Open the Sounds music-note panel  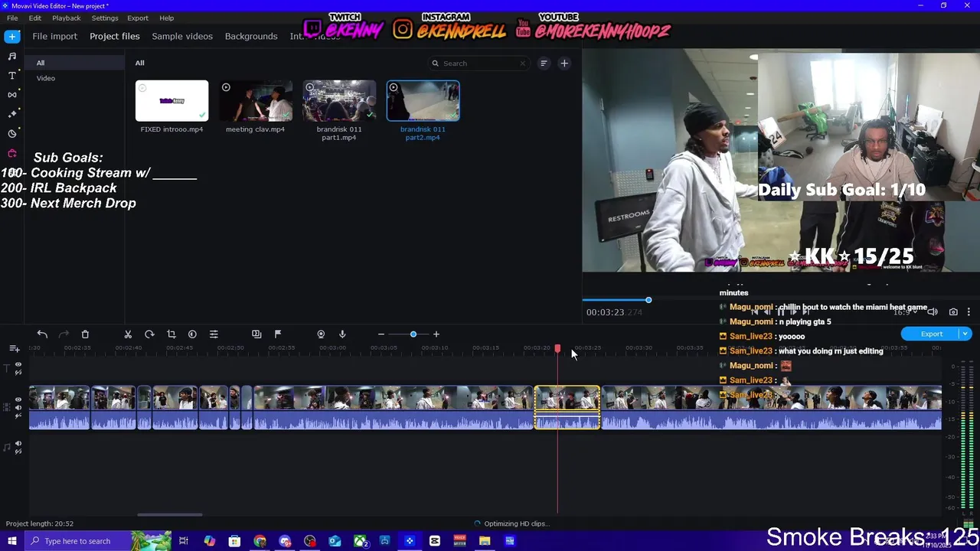(x=12, y=56)
